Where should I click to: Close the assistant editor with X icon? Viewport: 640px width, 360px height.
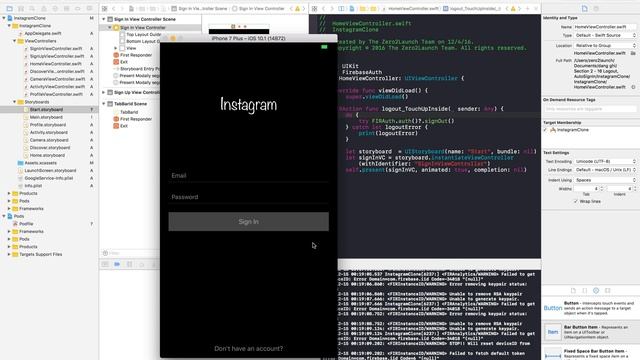pyautogui.click(x=536, y=8)
